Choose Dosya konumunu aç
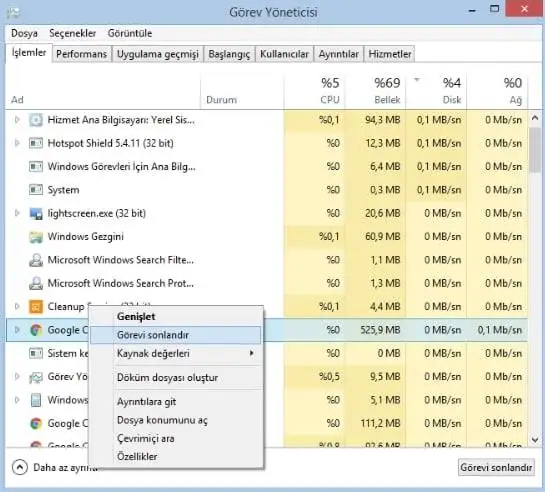Screen dimensions: 545x492 click(x=176, y=420)
